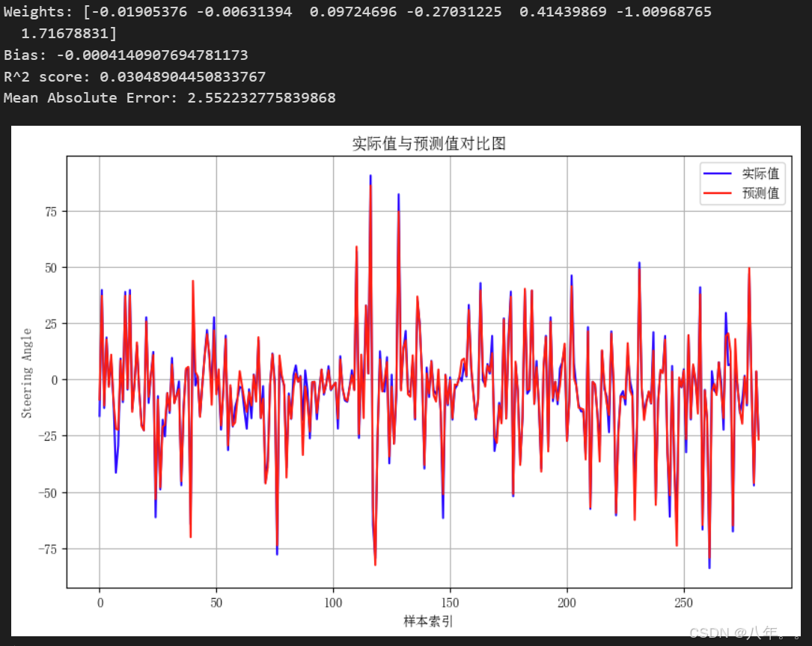Click the y-axis tick label 50

click(51, 268)
